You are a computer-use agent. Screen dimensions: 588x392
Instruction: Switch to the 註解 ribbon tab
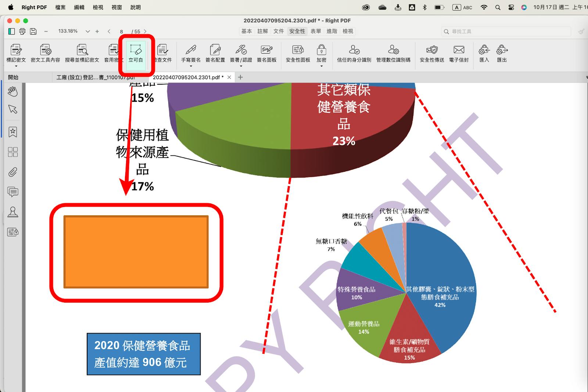pyautogui.click(x=263, y=31)
